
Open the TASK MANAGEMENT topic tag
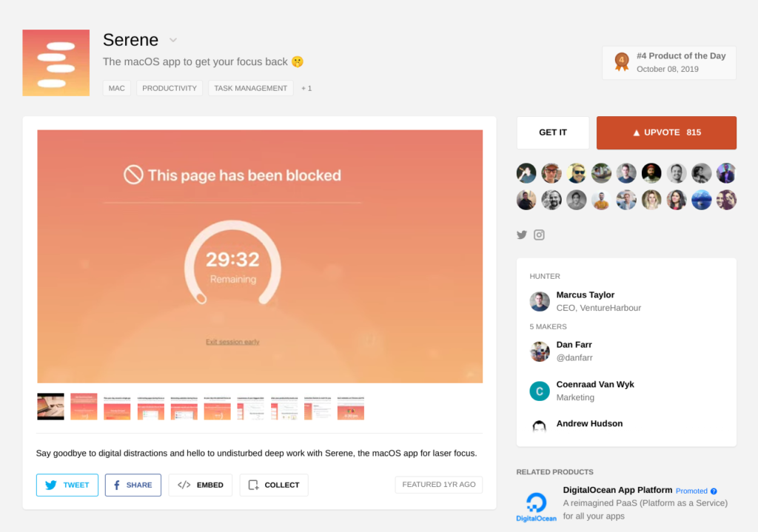coord(250,88)
